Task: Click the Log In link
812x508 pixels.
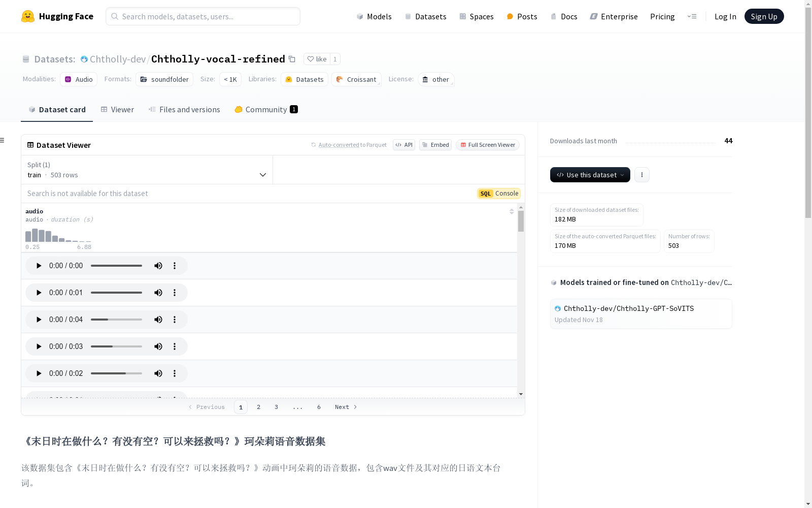Action: pos(725,16)
